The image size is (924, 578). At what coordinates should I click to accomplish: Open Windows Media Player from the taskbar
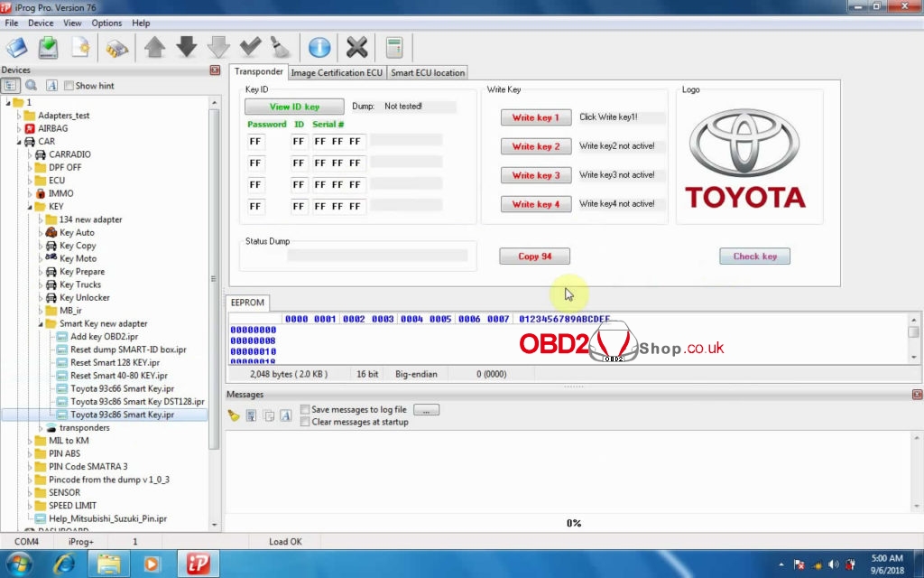[x=152, y=564]
